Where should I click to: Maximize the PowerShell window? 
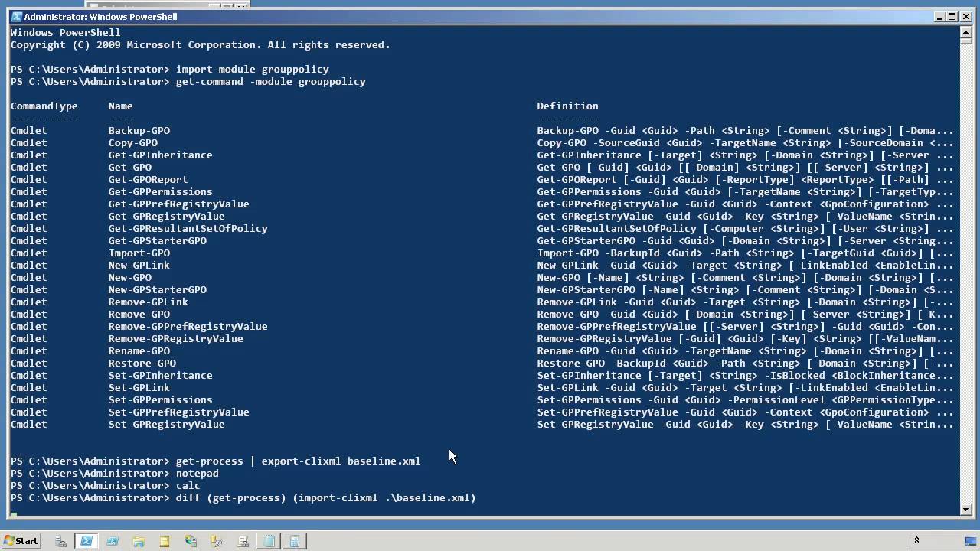pos(953,16)
